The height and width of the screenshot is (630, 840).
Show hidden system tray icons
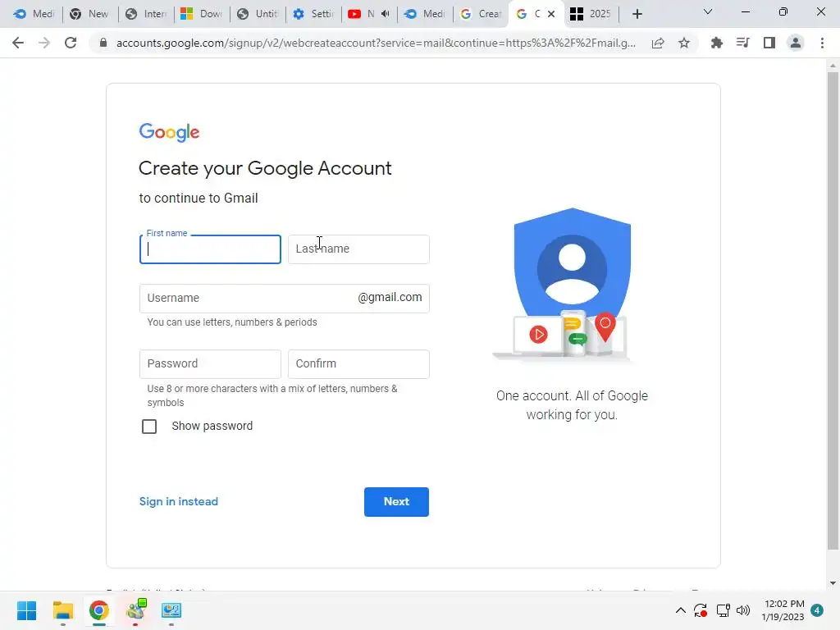pos(680,610)
